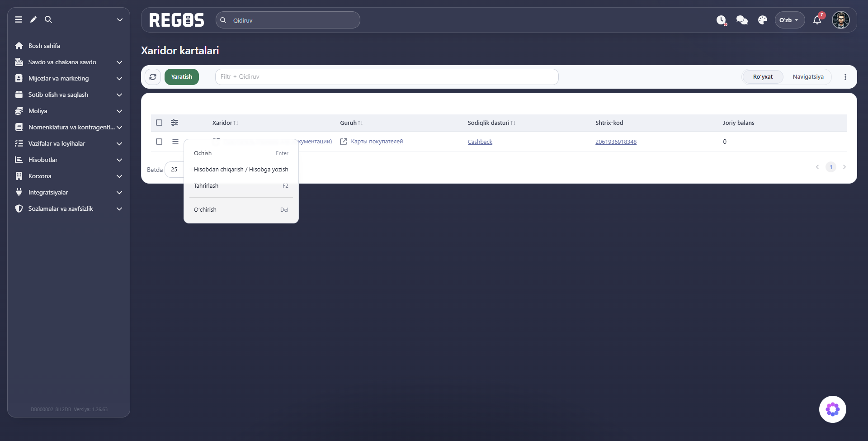Expand the Hisobotlar section

[x=69, y=160]
